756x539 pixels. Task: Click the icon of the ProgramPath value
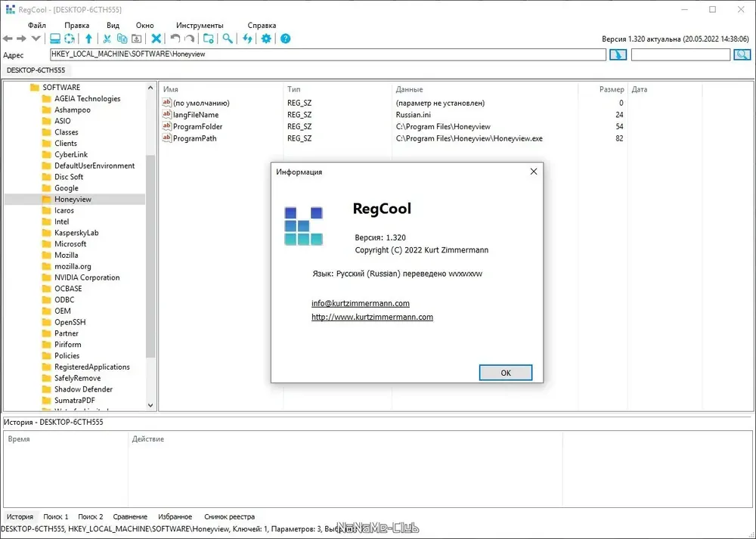[x=166, y=138]
